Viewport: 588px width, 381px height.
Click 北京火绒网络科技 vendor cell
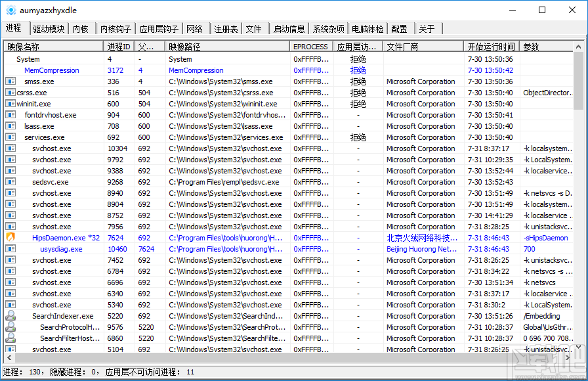click(x=422, y=238)
